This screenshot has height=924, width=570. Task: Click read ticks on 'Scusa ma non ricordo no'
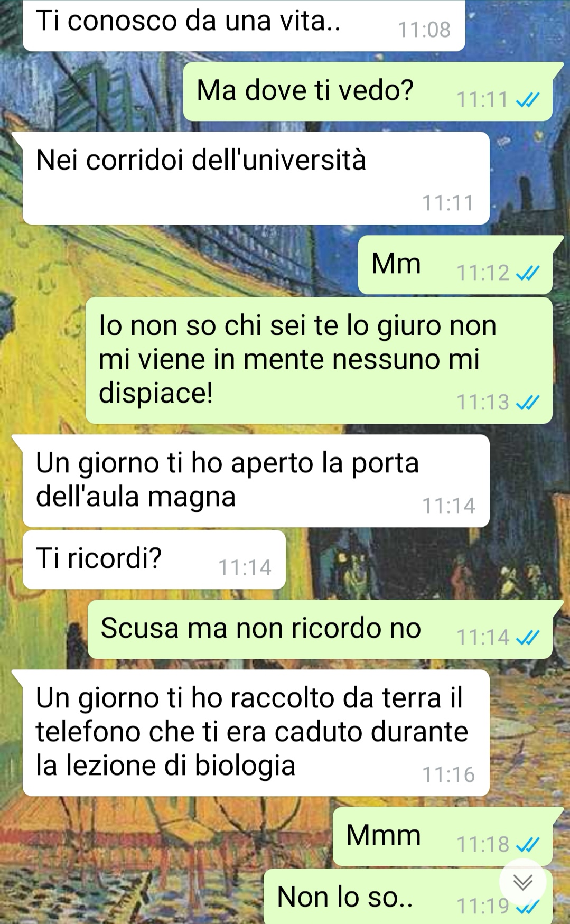528,637
